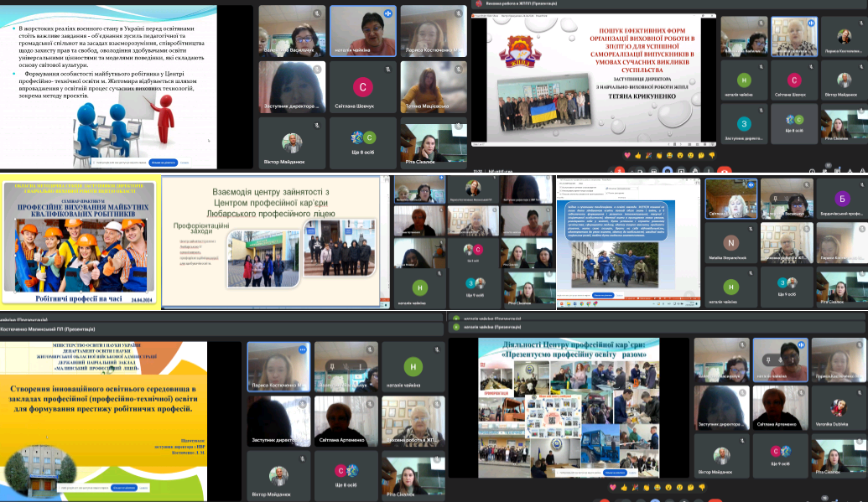Send clapping hands reaction in top-right meeting
The width and height of the screenshot is (868, 502).
(x=660, y=156)
